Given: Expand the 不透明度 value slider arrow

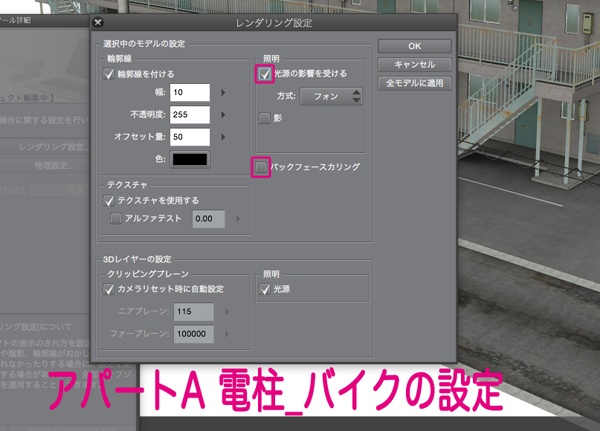Looking at the screenshot, I should point(223,115).
